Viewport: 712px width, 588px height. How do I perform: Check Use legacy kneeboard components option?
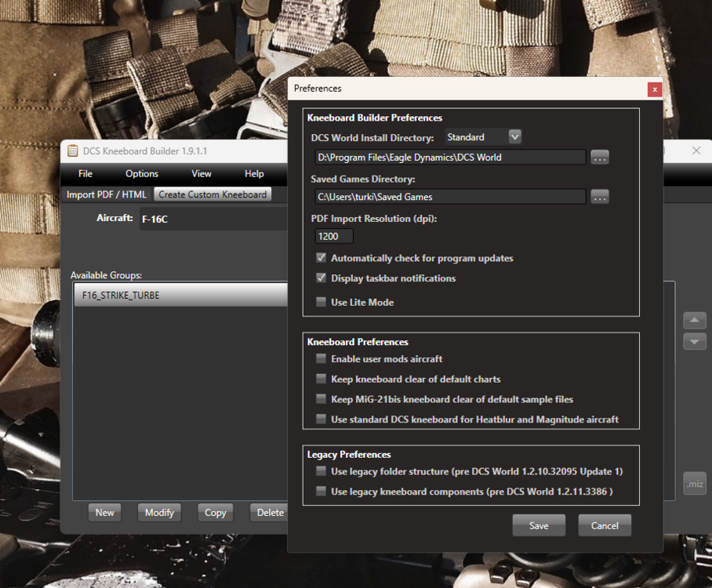(321, 491)
